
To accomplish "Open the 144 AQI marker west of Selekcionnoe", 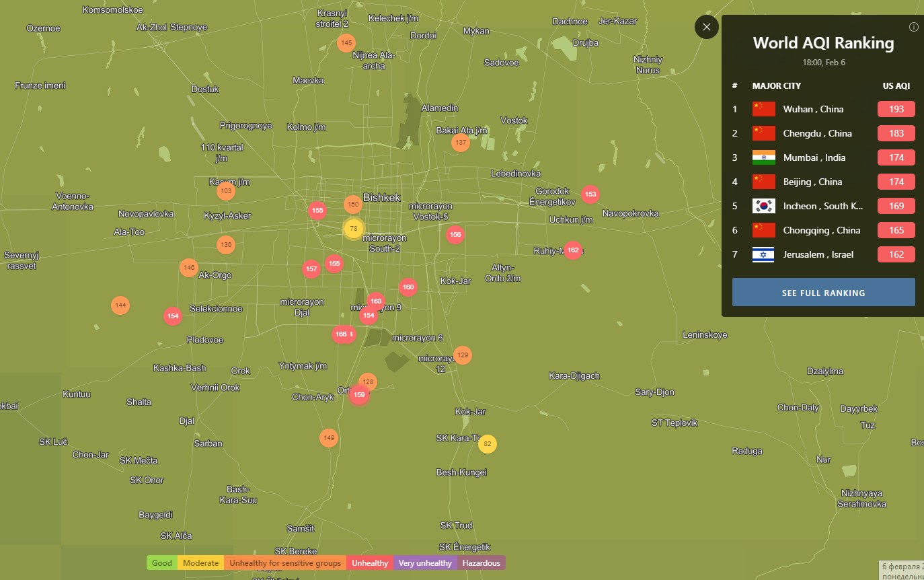I will (120, 305).
